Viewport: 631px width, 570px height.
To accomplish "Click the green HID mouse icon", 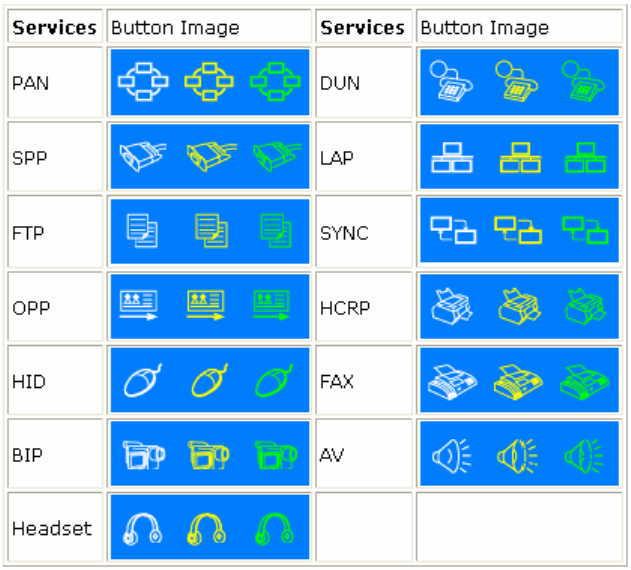I will (272, 381).
